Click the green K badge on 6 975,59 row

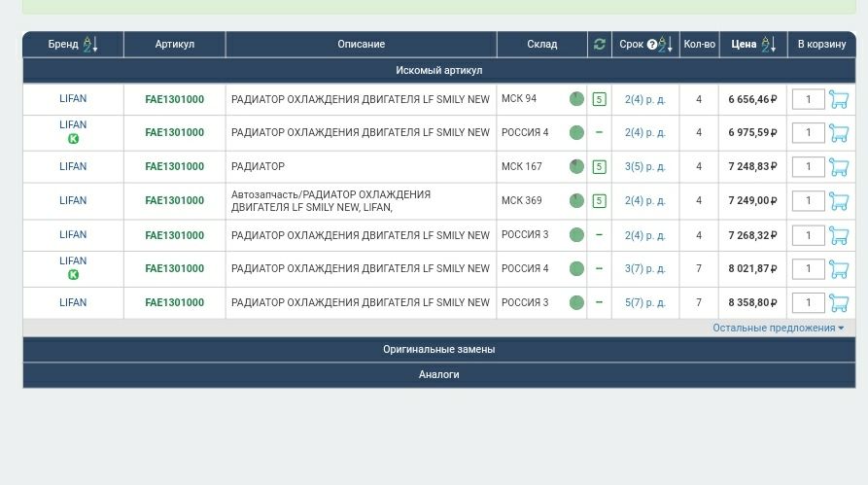pyautogui.click(x=73, y=139)
